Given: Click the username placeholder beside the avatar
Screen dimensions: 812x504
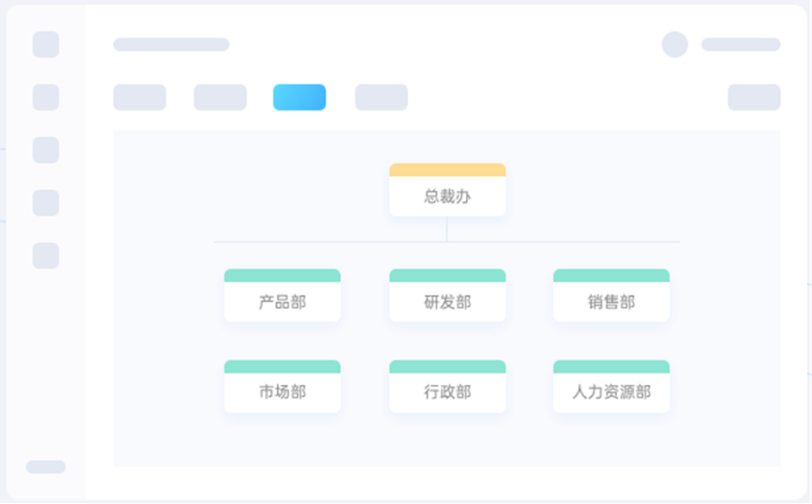Looking at the screenshot, I should (740, 45).
